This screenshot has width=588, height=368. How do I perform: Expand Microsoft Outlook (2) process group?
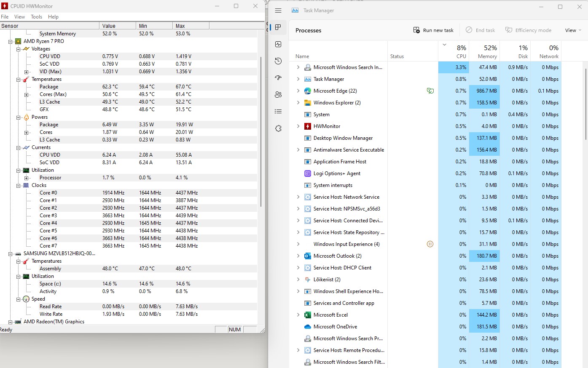298,256
